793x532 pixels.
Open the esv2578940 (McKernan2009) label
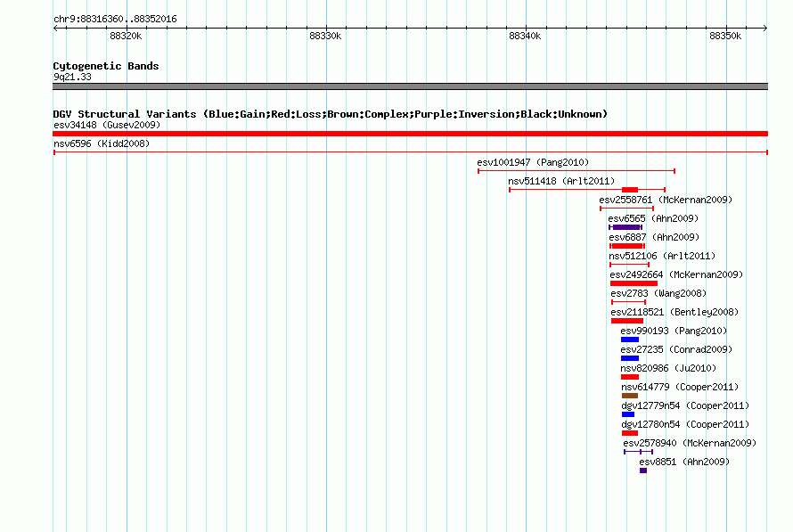[690, 443]
